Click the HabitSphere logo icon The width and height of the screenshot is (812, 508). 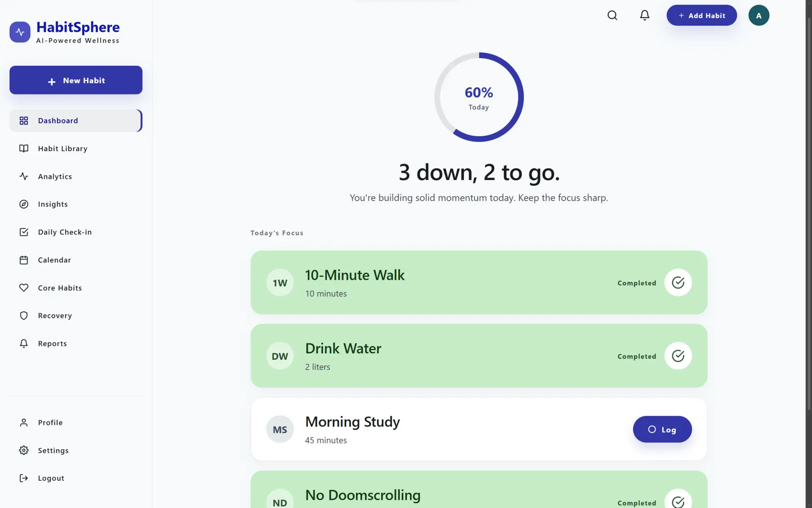pos(20,32)
